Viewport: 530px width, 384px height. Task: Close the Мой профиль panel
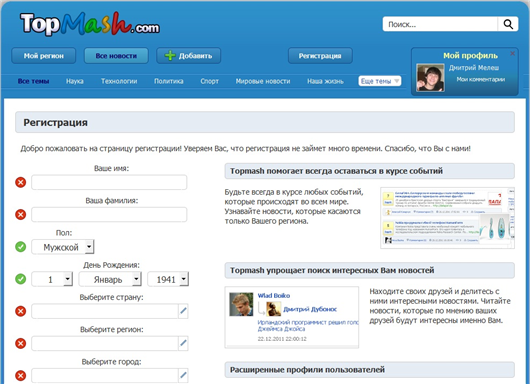click(x=512, y=53)
